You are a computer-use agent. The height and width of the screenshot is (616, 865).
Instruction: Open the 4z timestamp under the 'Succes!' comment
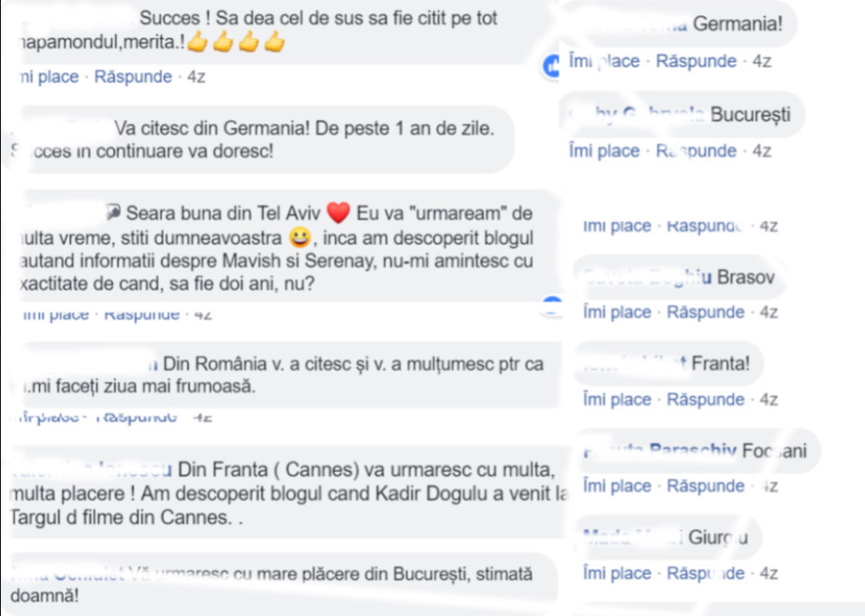point(197,77)
